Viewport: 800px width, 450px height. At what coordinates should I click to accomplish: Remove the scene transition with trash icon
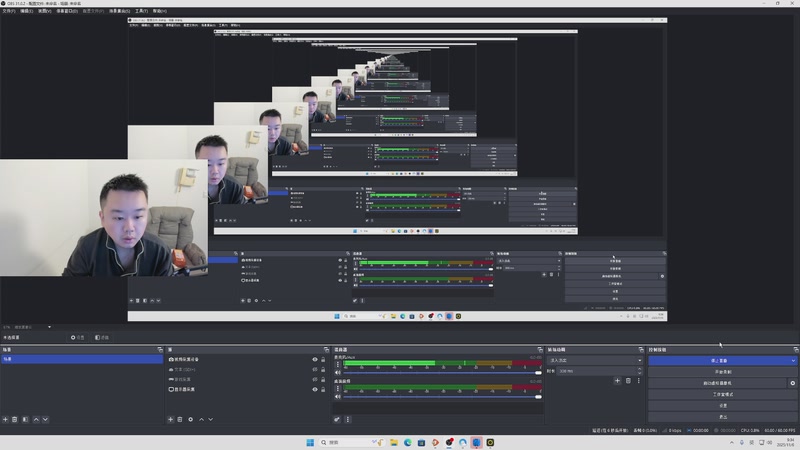(x=628, y=381)
